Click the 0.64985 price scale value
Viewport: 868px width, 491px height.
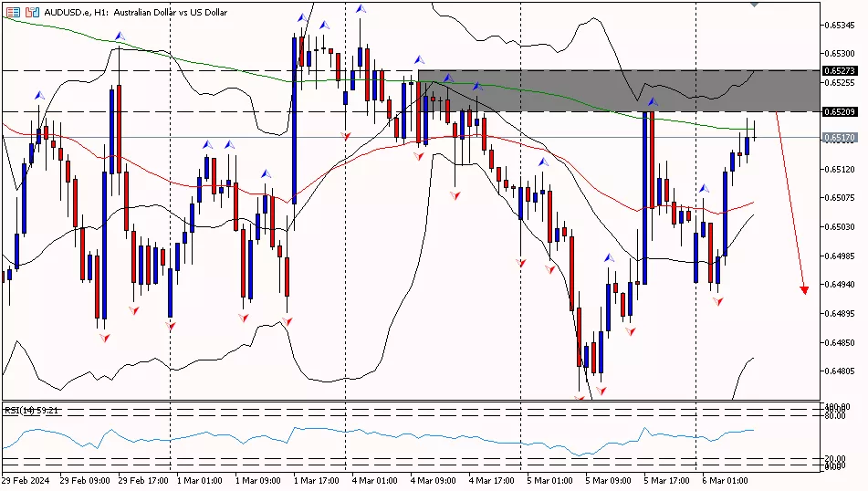pos(839,256)
